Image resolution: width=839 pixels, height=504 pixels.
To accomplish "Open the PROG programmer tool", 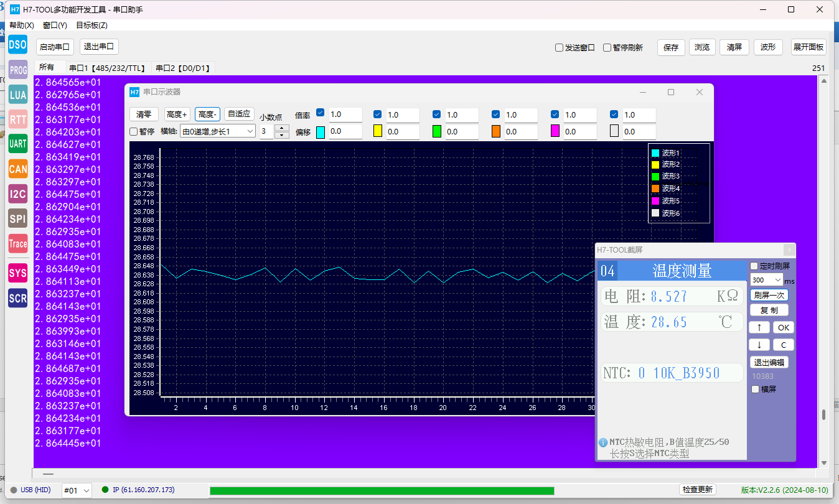I will click(18, 70).
